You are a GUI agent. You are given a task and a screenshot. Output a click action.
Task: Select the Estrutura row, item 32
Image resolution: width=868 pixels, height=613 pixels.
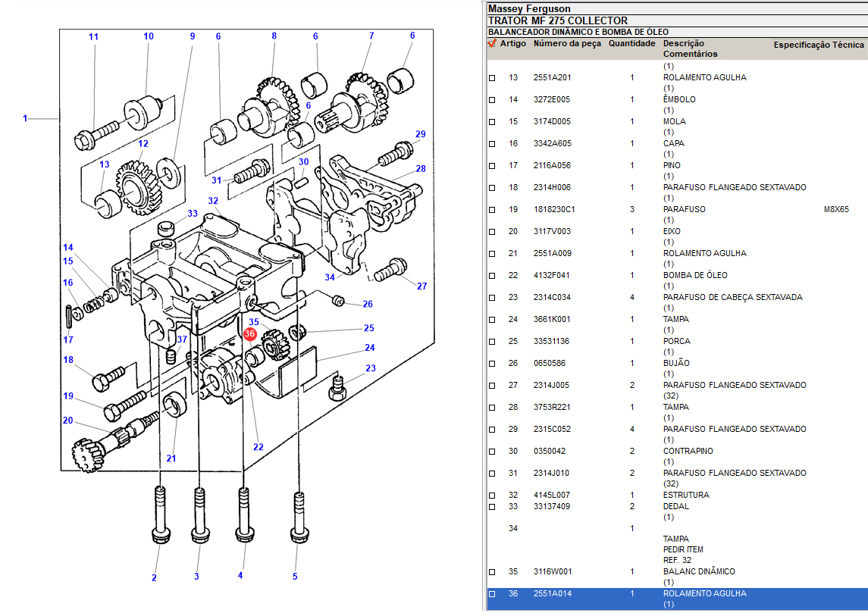686,496
